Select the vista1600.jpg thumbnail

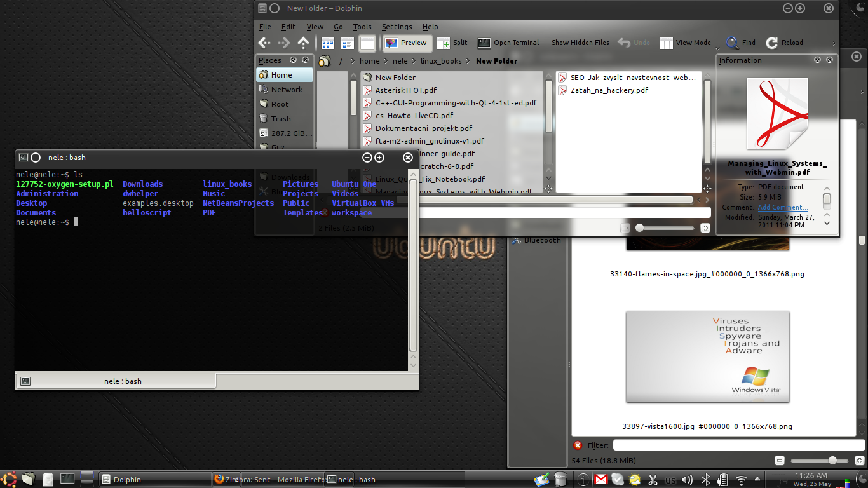707,356
